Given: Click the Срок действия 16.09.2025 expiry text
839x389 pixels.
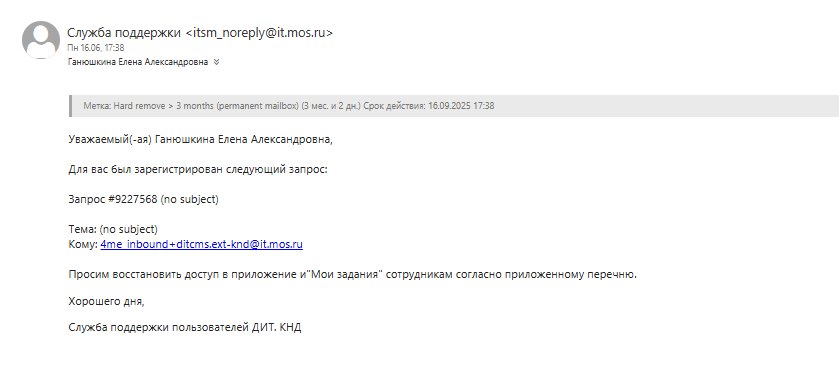Looking at the screenshot, I should point(429,106).
